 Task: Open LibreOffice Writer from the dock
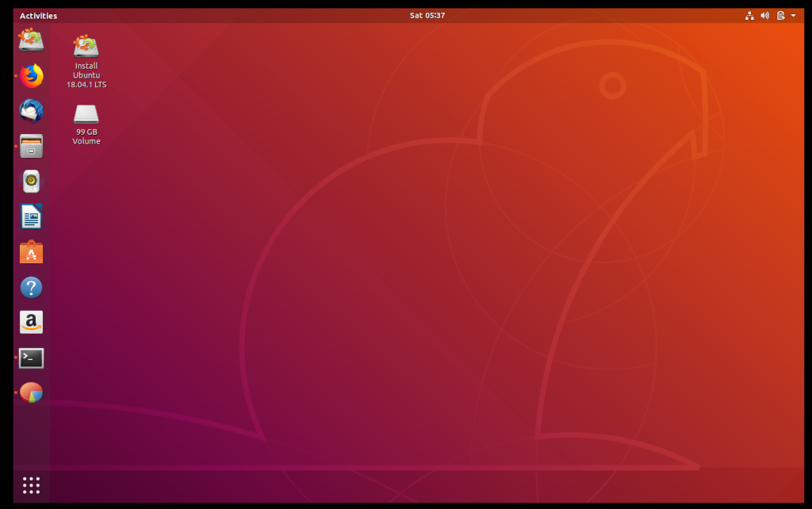[31, 216]
